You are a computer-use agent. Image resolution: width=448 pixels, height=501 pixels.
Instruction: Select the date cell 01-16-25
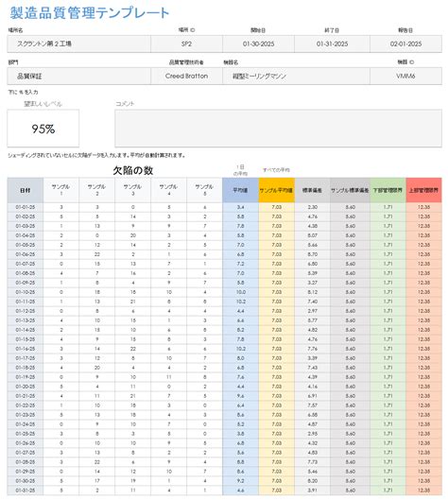tap(26, 349)
